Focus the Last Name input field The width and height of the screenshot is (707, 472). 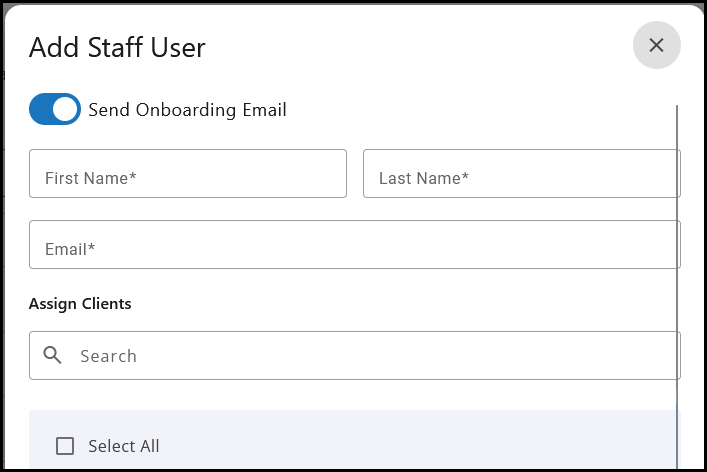click(521, 174)
